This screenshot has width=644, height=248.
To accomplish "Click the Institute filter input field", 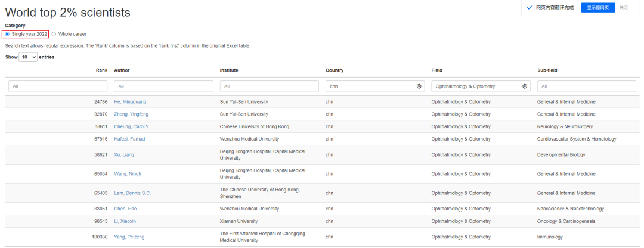I will pyautogui.click(x=269, y=86).
